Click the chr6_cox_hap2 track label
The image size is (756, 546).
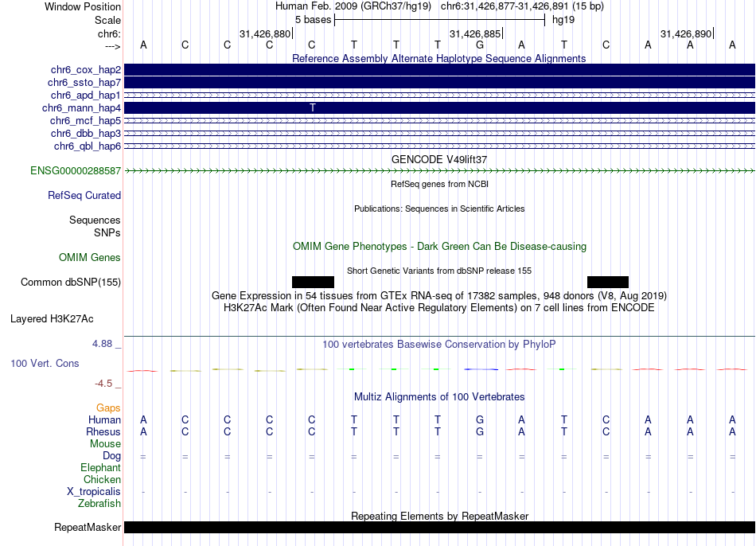[x=86, y=70]
